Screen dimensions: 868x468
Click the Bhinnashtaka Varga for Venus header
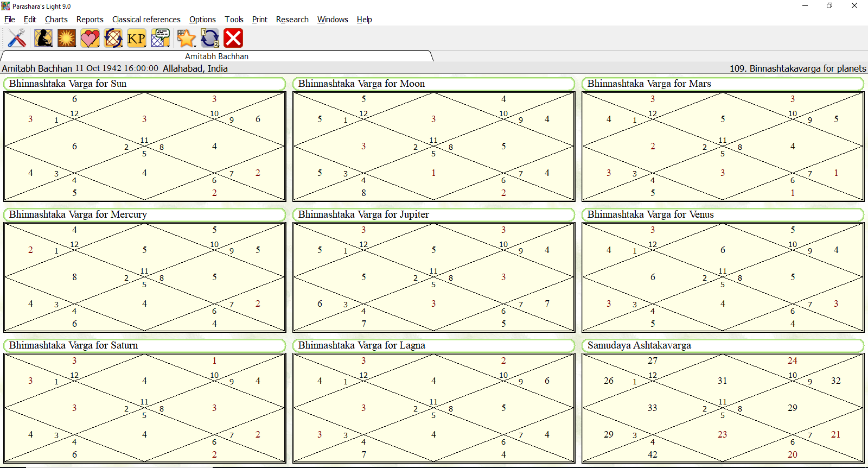[x=723, y=214]
